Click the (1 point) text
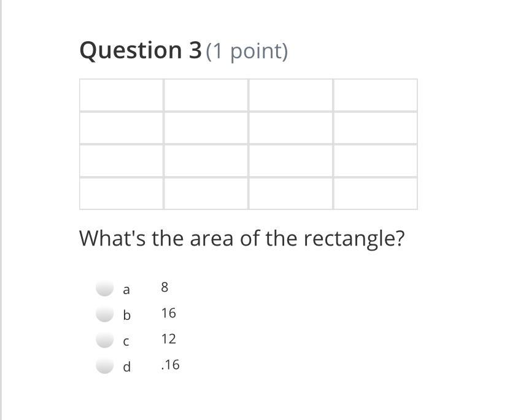Viewport: 507px width, 420px height. (x=247, y=52)
